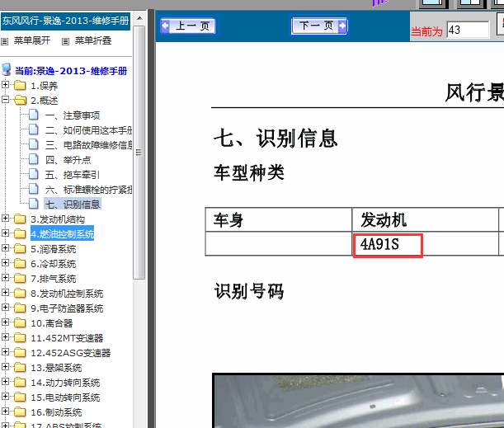Viewport: 504px width, 428px height.
Task: Click the folder icon of 5.润滑系统
Action: coord(20,249)
